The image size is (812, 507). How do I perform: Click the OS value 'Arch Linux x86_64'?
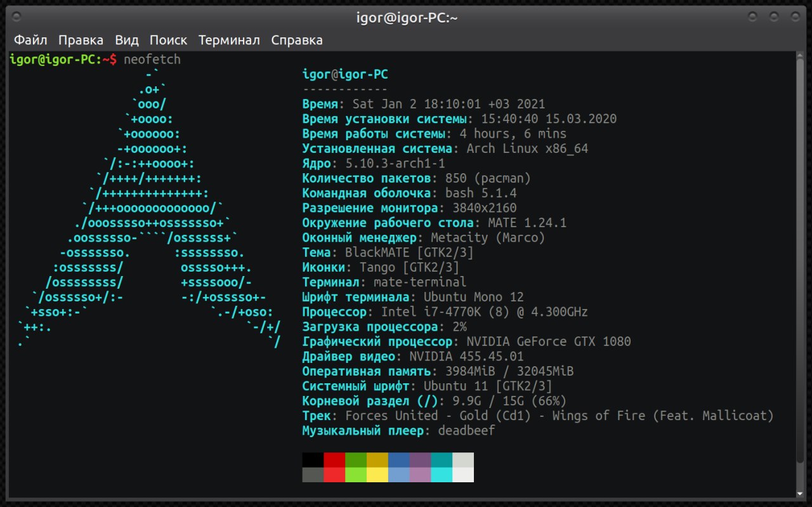tap(527, 148)
